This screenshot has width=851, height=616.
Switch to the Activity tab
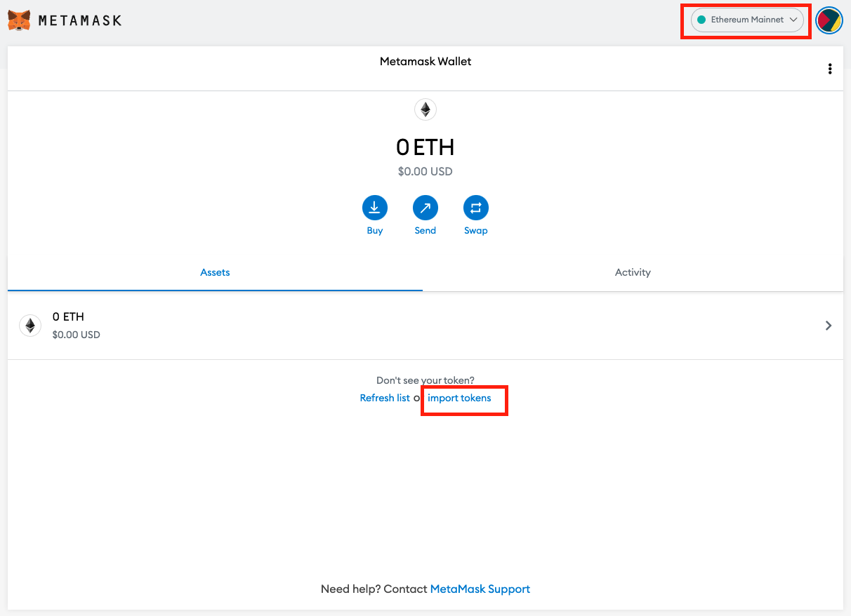click(x=633, y=272)
